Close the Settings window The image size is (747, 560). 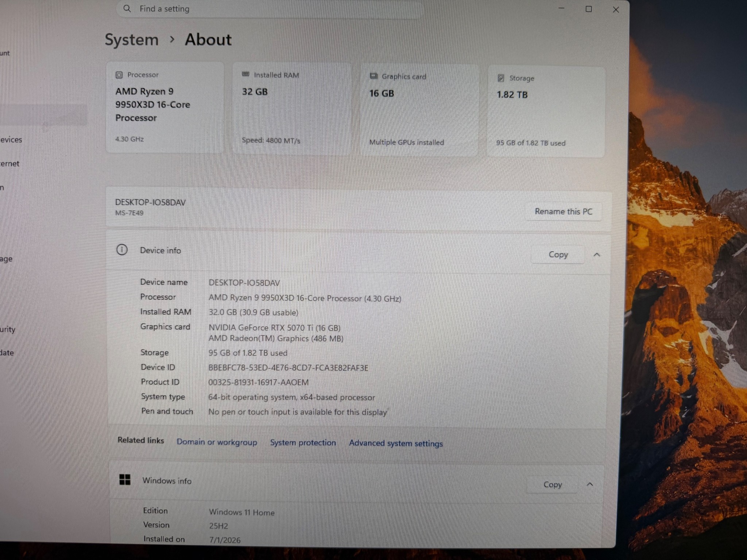click(x=616, y=9)
